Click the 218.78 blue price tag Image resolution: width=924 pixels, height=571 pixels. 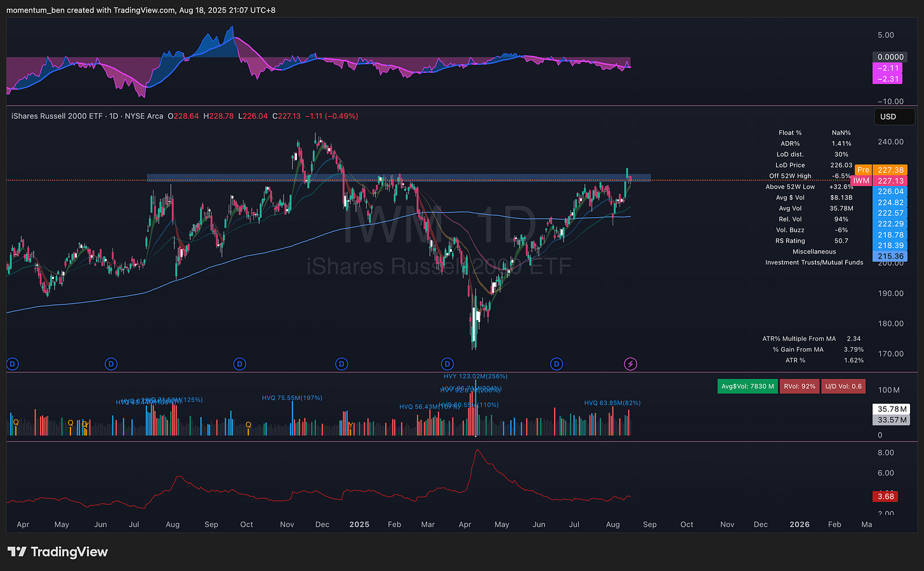pyautogui.click(x=890, y=235)
